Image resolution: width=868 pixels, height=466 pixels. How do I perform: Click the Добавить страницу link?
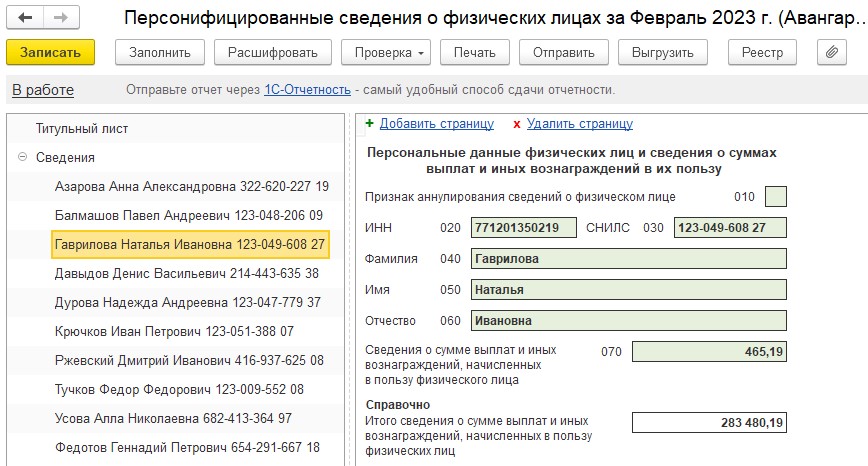[x=437, y=124]
